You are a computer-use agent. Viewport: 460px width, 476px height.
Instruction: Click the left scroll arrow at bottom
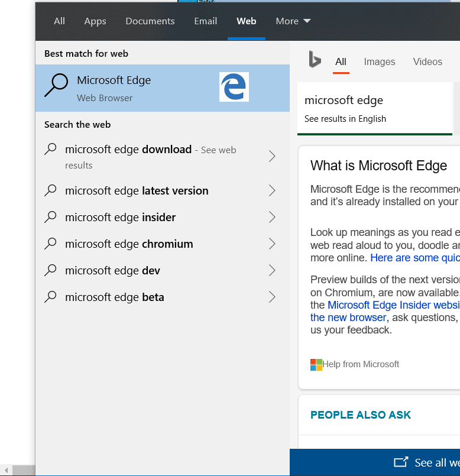point(6,470)
